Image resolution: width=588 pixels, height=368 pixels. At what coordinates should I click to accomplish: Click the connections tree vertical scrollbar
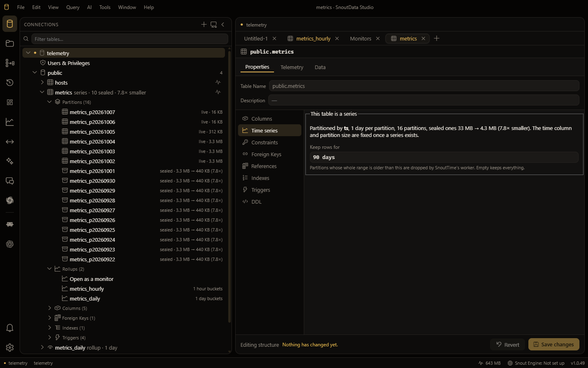[x=229, y=186]
